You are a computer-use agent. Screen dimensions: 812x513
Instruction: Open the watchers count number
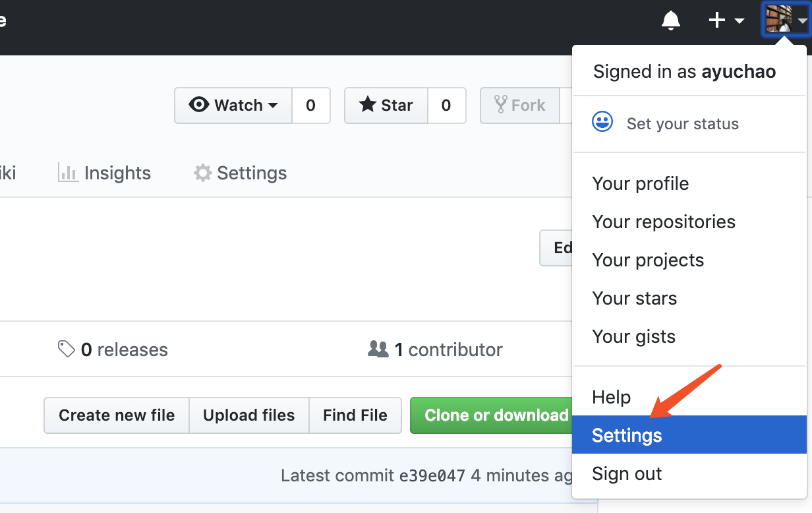tap(310, 106)
